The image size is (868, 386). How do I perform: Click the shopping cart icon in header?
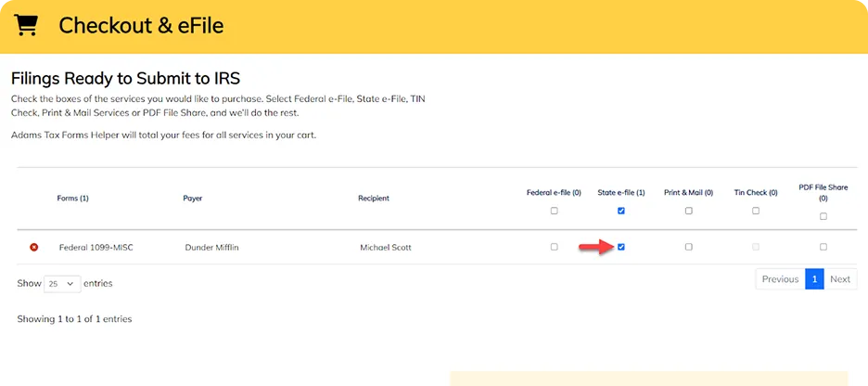[25, 25]
